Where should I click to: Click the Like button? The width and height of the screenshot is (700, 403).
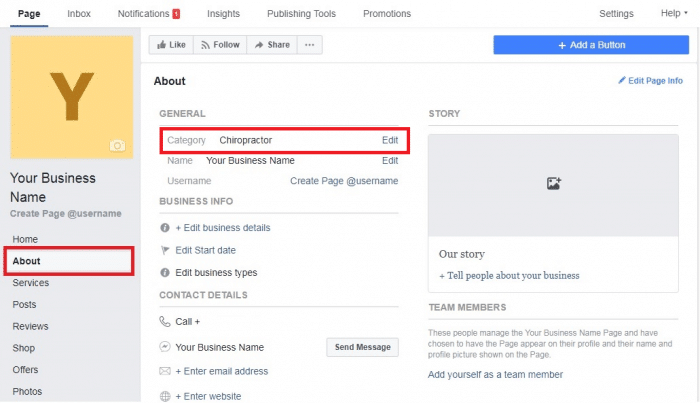[x=171, y=45]
